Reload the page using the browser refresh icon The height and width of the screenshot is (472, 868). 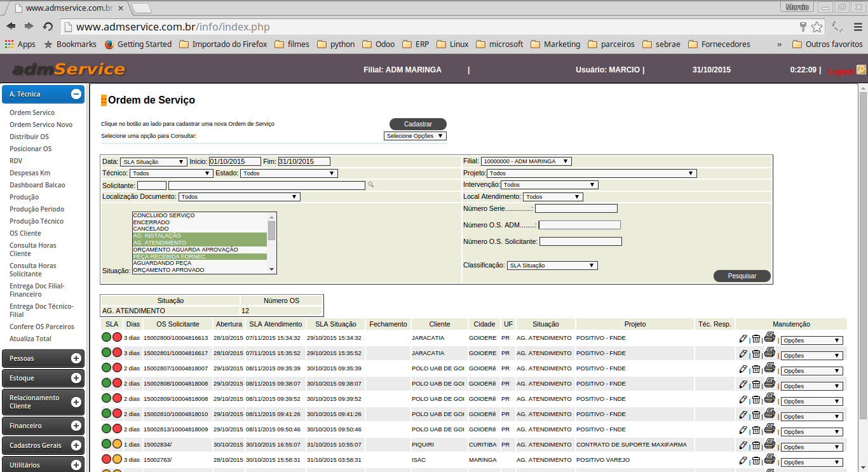coord(48,27)
